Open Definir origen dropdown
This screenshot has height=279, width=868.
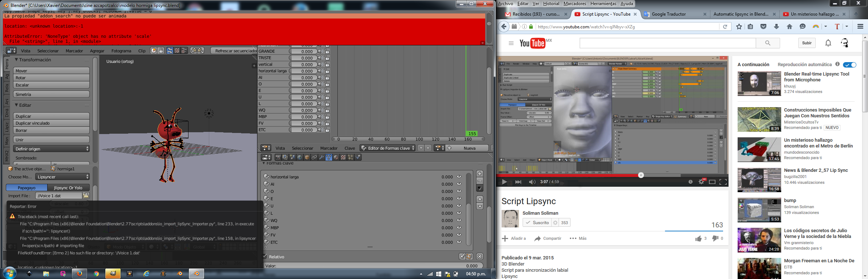[x=52, y=149]
